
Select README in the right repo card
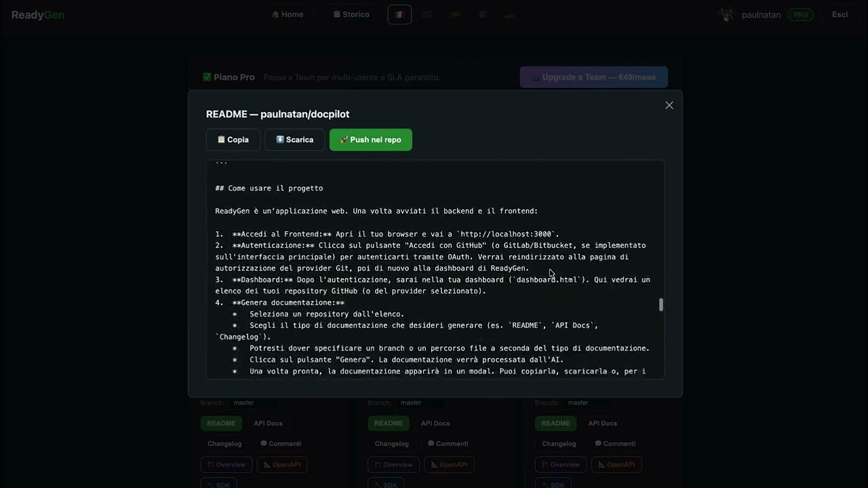point(556,423)
